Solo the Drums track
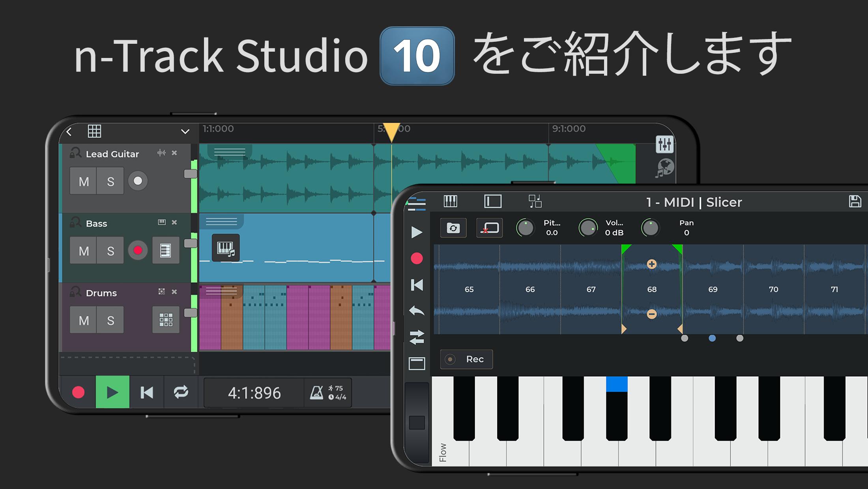The width and height of the screenshot is (868, 489). tap(110, 320)
